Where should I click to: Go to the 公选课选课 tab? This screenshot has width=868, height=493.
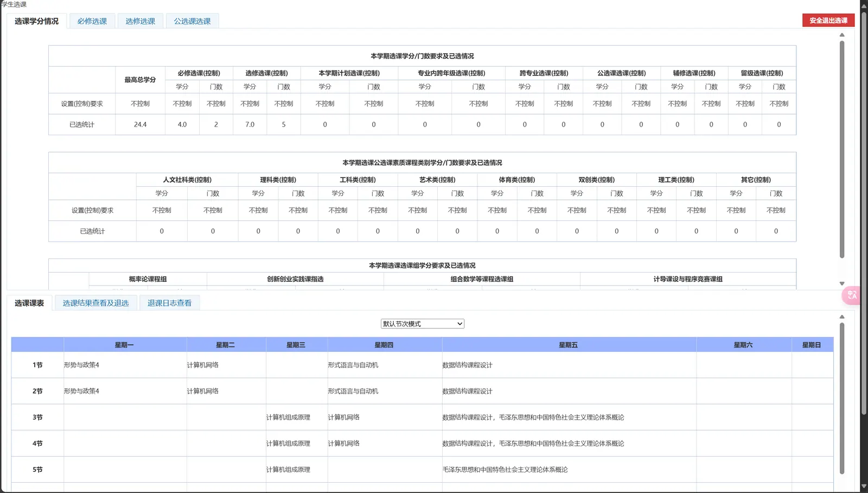coord(192,21)
